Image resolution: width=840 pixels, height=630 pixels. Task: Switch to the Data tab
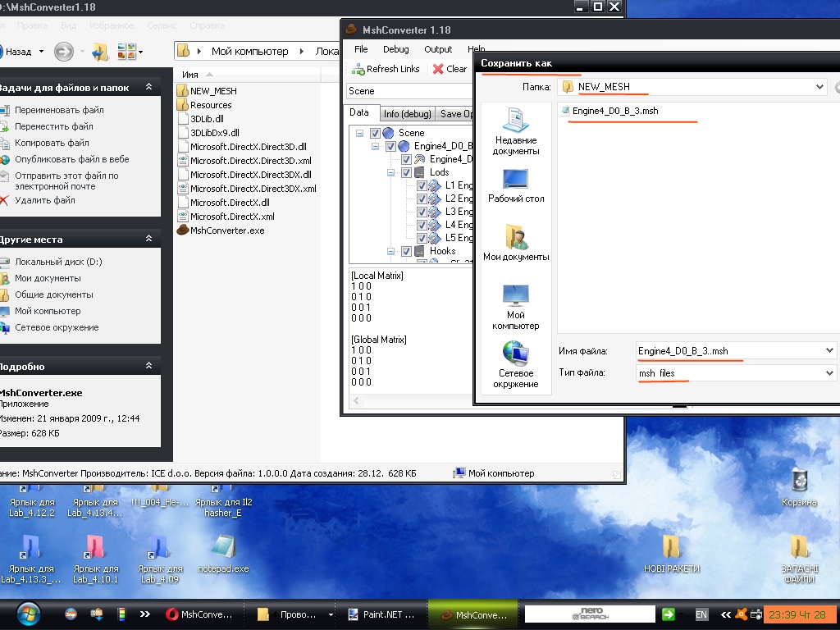coord(359,112)
